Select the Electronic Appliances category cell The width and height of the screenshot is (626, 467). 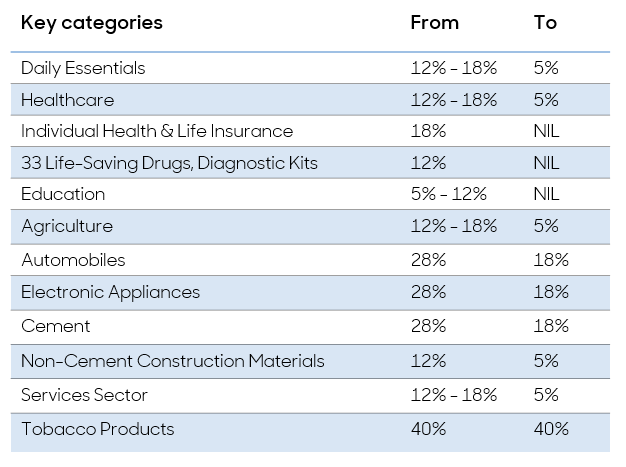click(x=110, y=292)
